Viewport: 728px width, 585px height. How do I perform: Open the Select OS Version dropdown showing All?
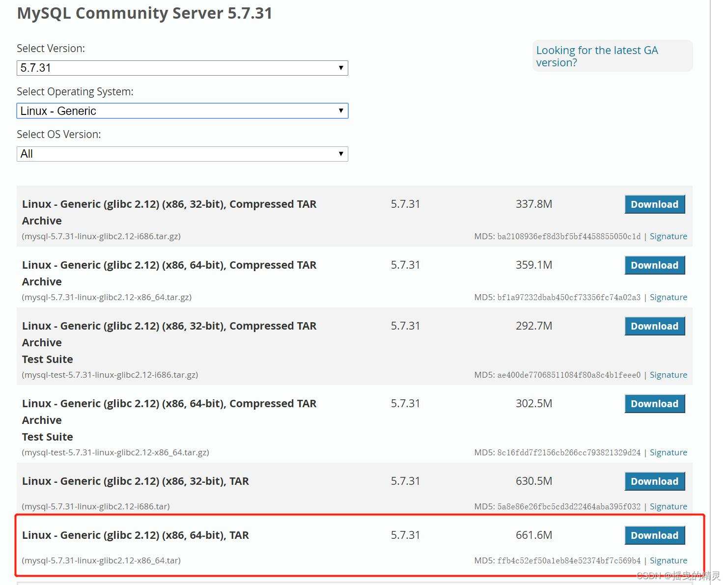182,154
